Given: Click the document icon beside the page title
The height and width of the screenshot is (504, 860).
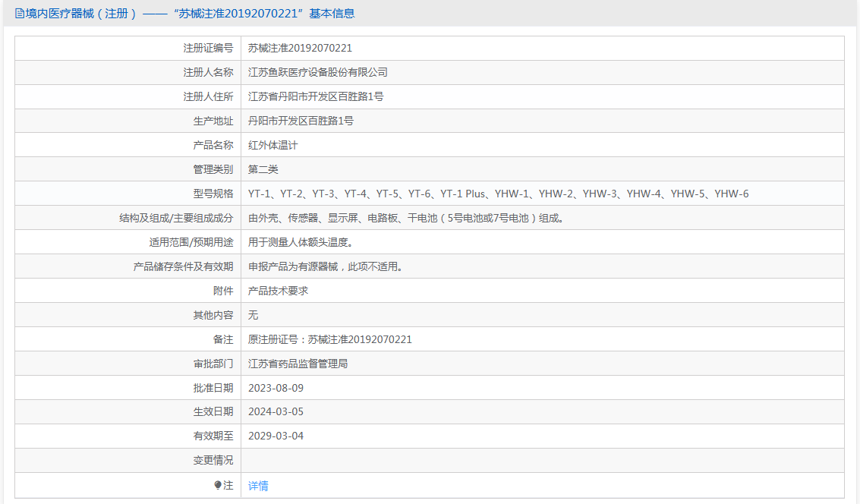Looking at the screenshot, I should pos(19,14).
